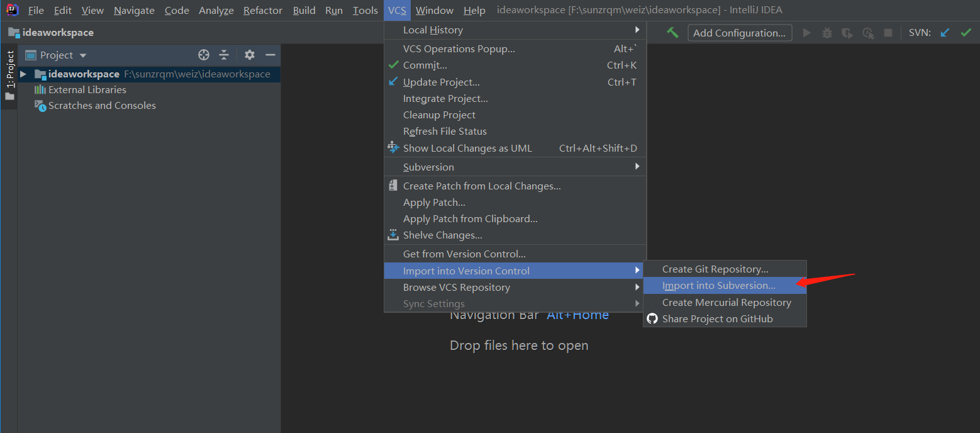
Task: Expand the ideaworkspace tree node arrow
Action: [23, 74]
